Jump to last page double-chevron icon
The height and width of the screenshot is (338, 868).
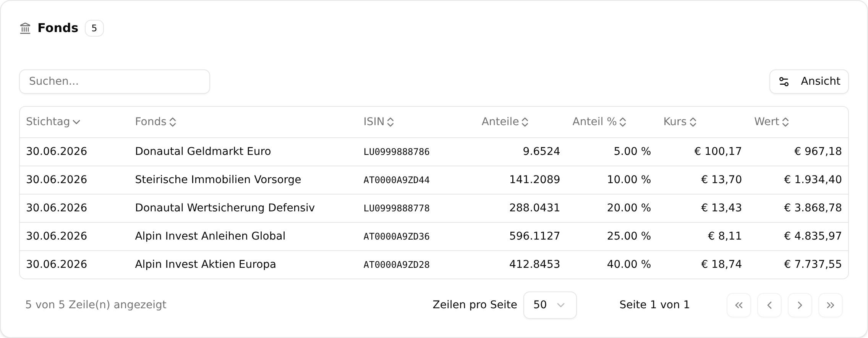(831, 305)
